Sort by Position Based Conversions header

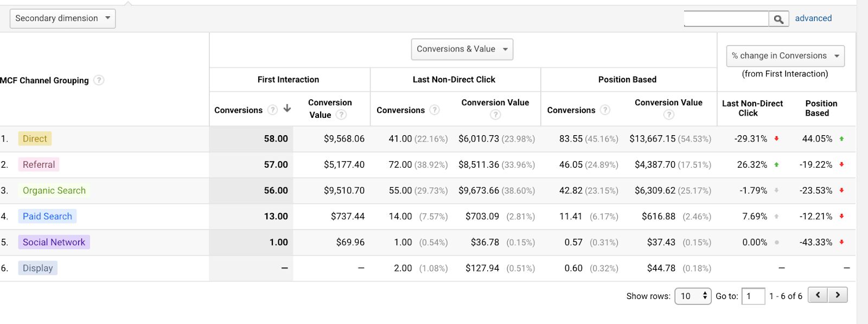pyautogui.click(x=571, y=110)
